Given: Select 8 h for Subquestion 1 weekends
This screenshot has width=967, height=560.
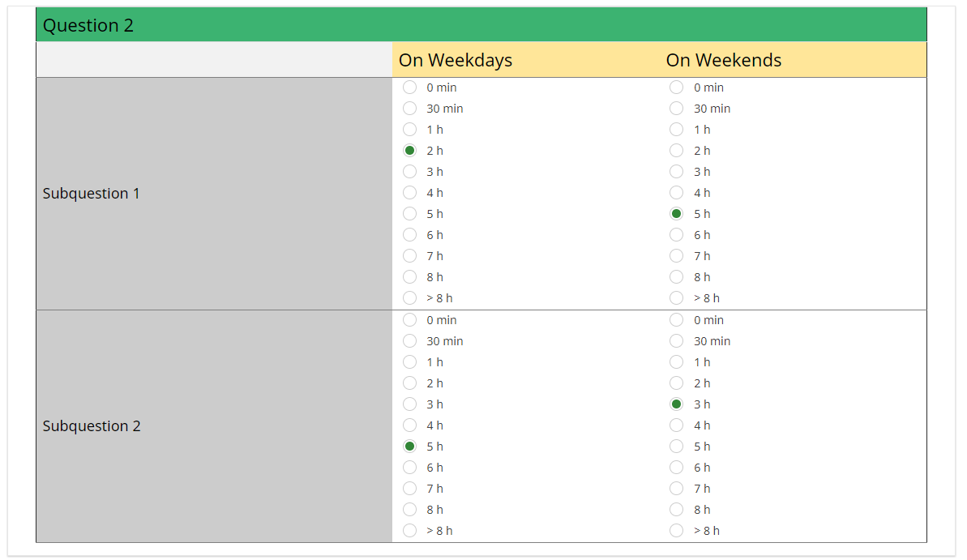Looking at the screenshot, I should point(677,277).
